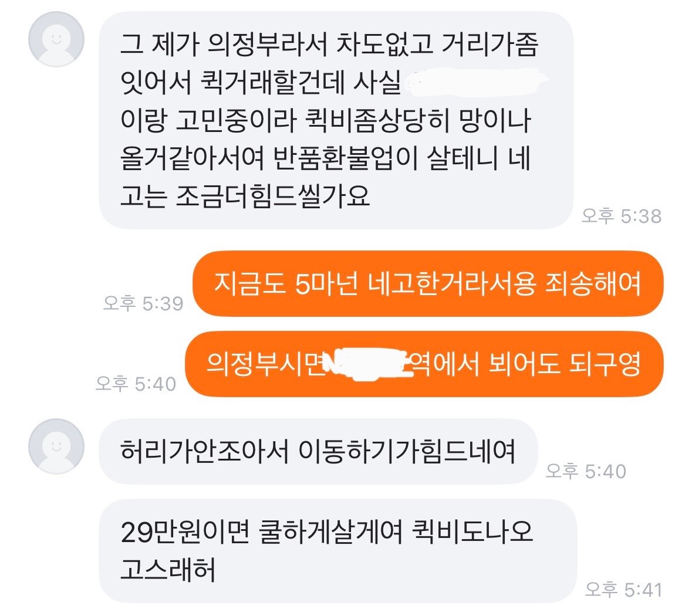Select the orange message 지금도 5마넌 네고한거라서용 죄송해여
The width and height of the screenshot is (692, 616).
tap(428, 284)
